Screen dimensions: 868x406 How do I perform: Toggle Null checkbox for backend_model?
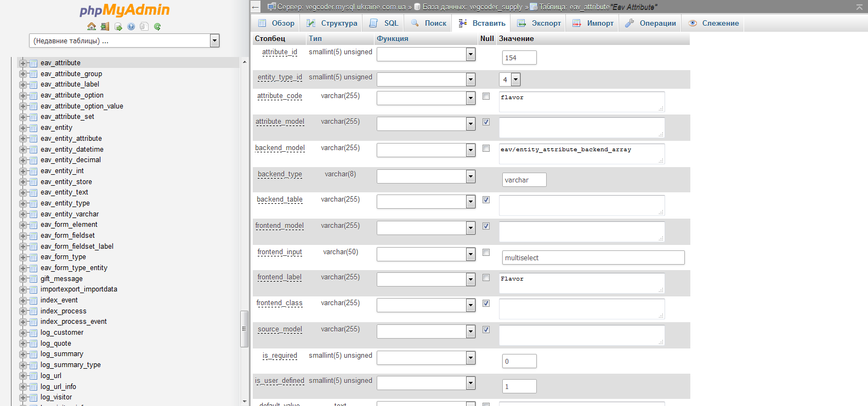coord(486,148)
